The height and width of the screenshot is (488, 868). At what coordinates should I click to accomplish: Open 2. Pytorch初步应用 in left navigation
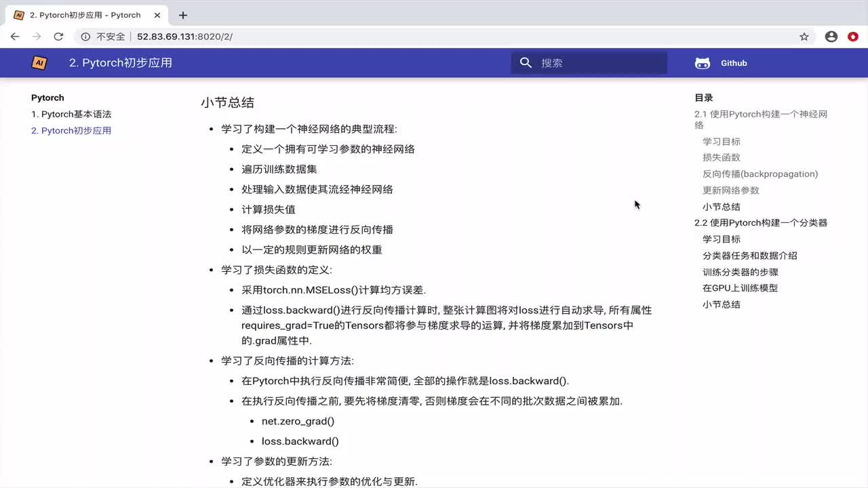pyautogui.click(x=71, y=131)
